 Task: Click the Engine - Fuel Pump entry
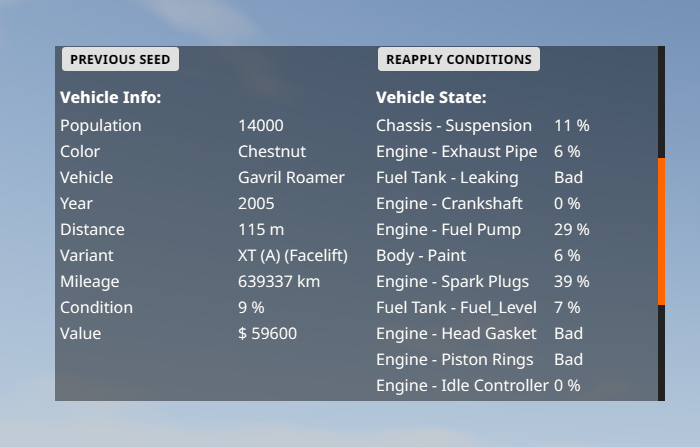(448, 230)
